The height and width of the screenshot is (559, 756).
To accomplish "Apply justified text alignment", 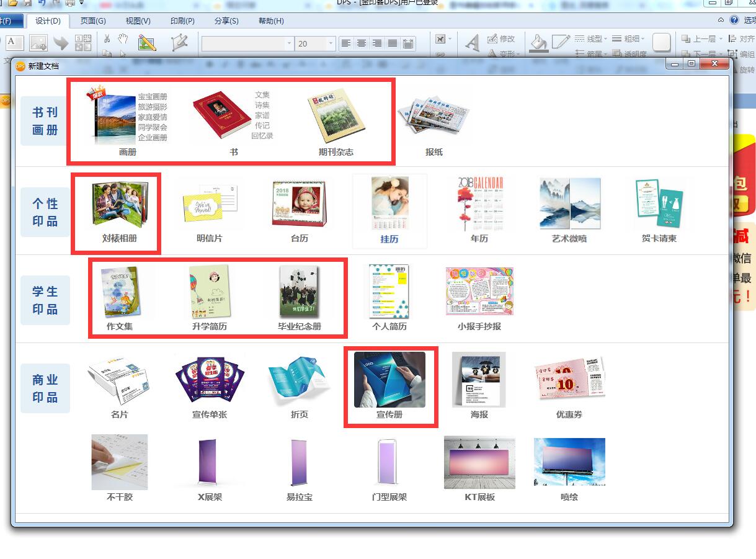I will [x=393, y=43].
